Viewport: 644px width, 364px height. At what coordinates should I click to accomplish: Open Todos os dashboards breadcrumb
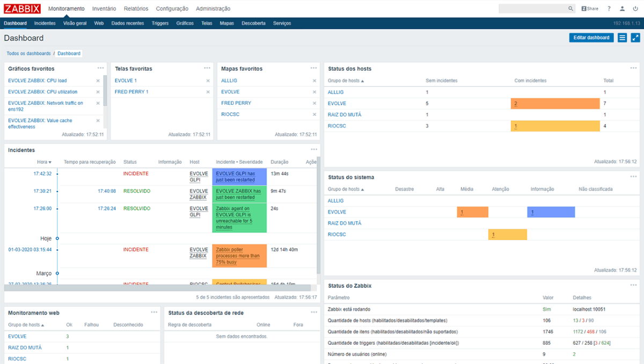(x=28, y=54)
